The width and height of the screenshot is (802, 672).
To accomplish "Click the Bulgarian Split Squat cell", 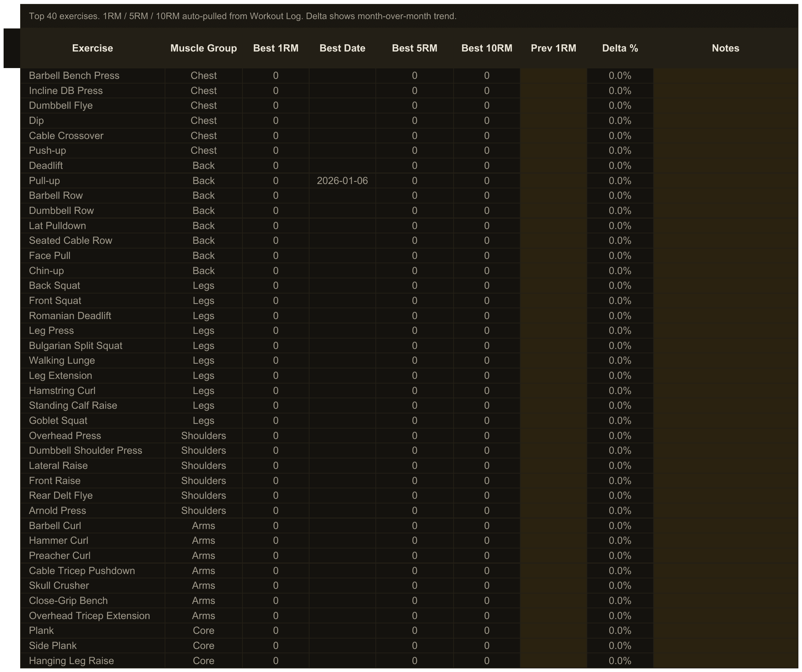I will [x=93, y=346].
